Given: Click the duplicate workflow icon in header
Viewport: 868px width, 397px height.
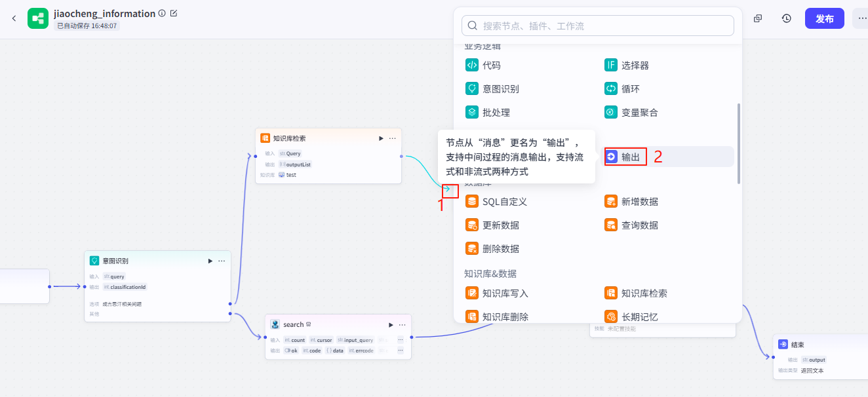Looking at the screenshot, I should [758, 18].
